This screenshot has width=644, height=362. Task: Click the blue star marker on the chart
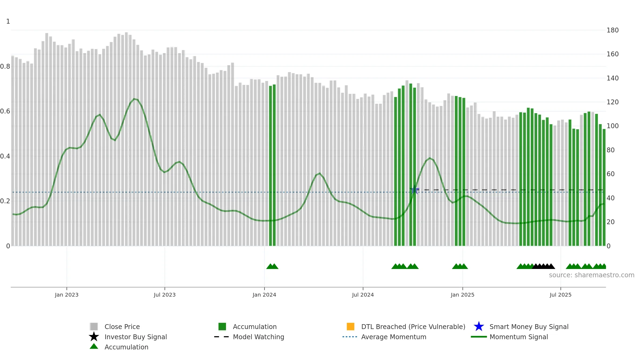tap(415, 190)
